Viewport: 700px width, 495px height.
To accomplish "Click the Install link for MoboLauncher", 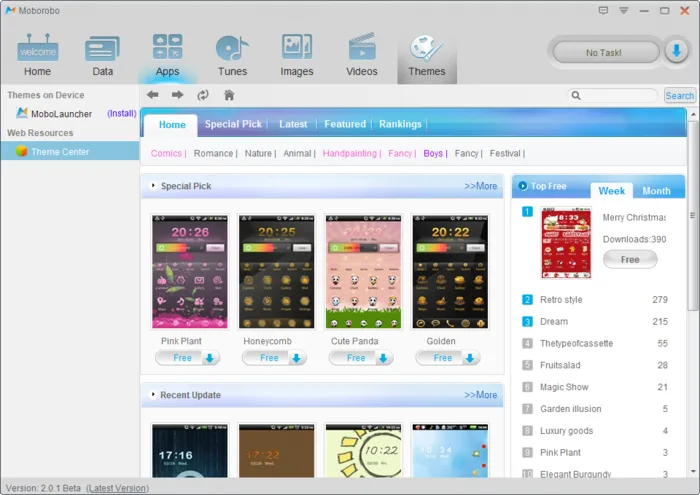I will tap(121, 113).
